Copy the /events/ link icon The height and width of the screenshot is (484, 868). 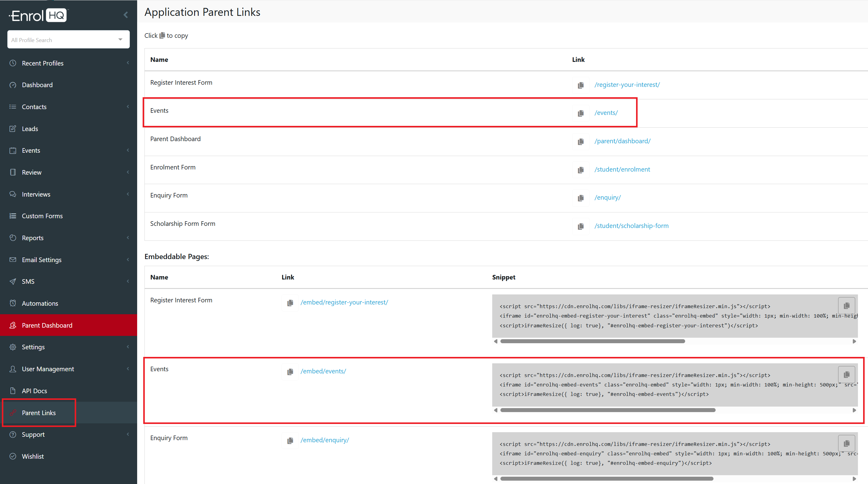point(581,113)
